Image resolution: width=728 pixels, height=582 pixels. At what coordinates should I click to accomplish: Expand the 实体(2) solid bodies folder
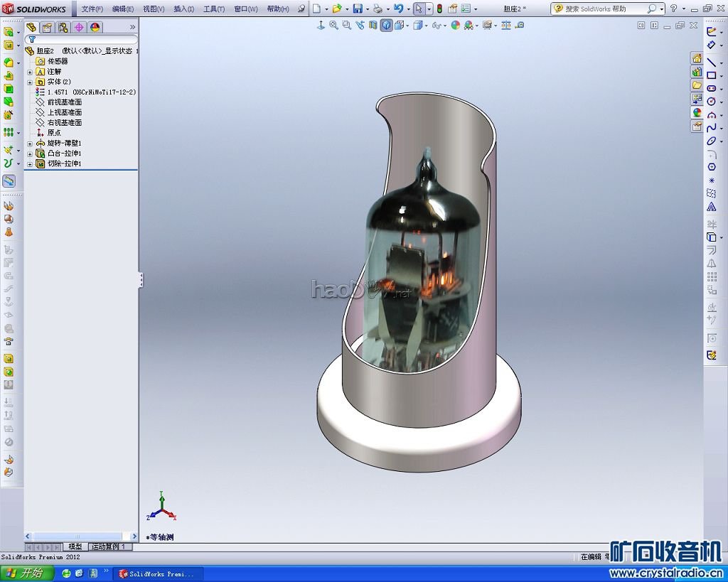coord(30,82)
